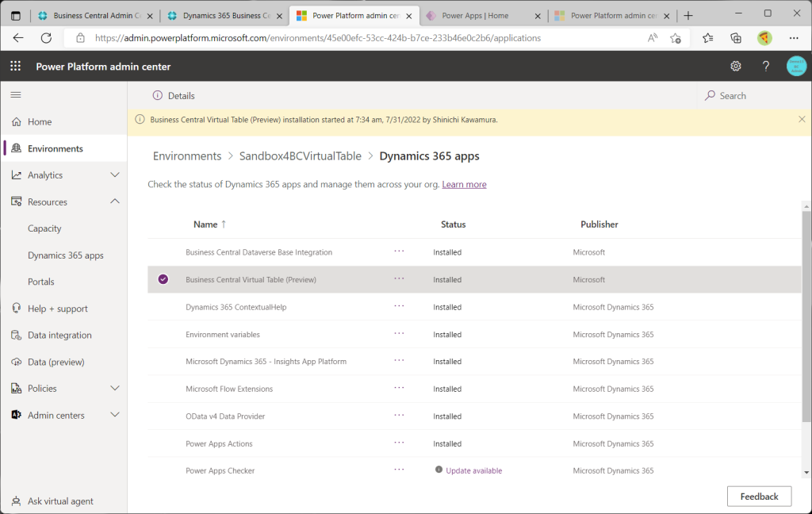This screenshot has height=514, width=812.
Task: Click the Admin centers icon
Action: (x=17, y=415)
